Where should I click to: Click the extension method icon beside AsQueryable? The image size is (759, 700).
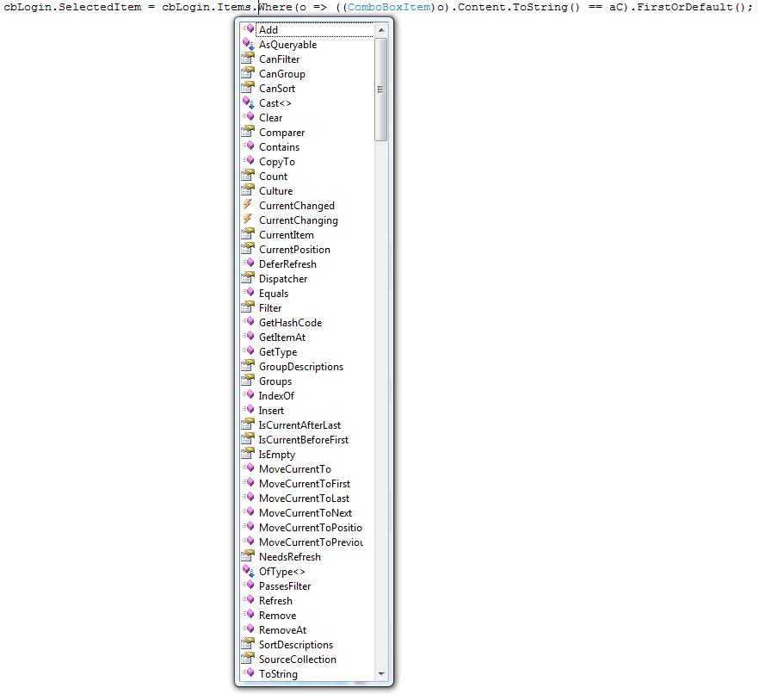click(x=249, y=44)
